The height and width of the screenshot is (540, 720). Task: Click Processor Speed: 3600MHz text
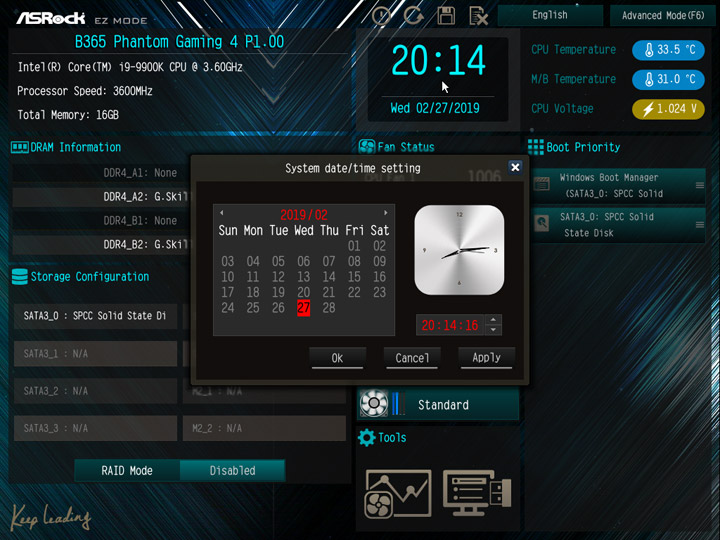84,91
